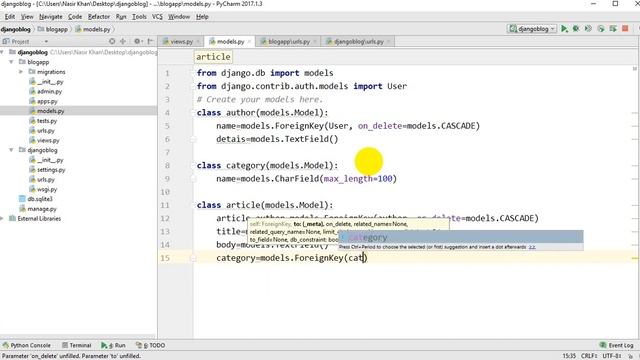The height and width of the screenshot is (360, 640).
Task: Hide the Project tool window
Action: point(150,41)
